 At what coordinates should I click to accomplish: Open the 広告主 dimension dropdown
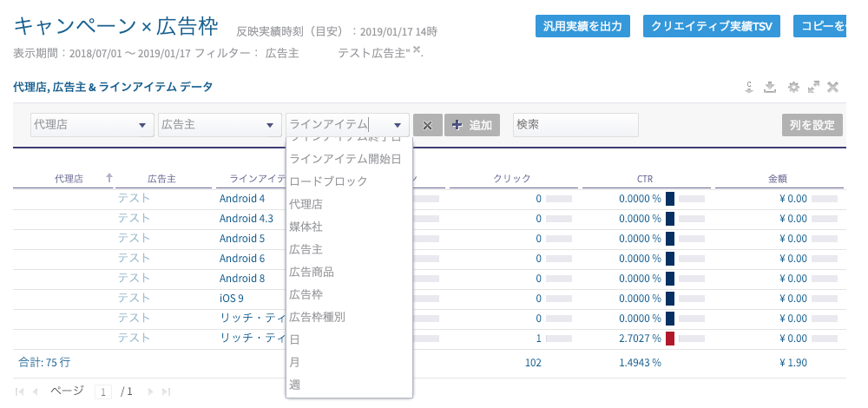[x=220, y=125]
